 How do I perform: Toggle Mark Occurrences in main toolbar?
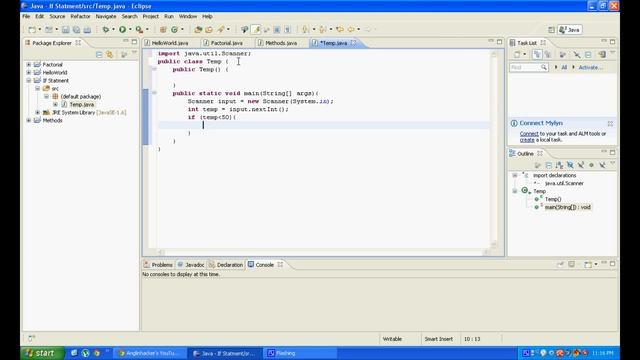pyautogui.click(x=256, y=29)
